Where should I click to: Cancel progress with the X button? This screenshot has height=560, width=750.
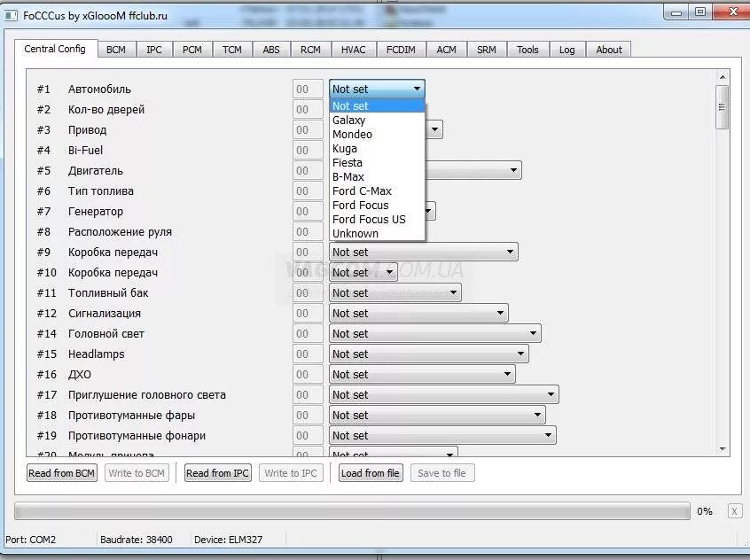pyautogui.click(x=734, y=511)
